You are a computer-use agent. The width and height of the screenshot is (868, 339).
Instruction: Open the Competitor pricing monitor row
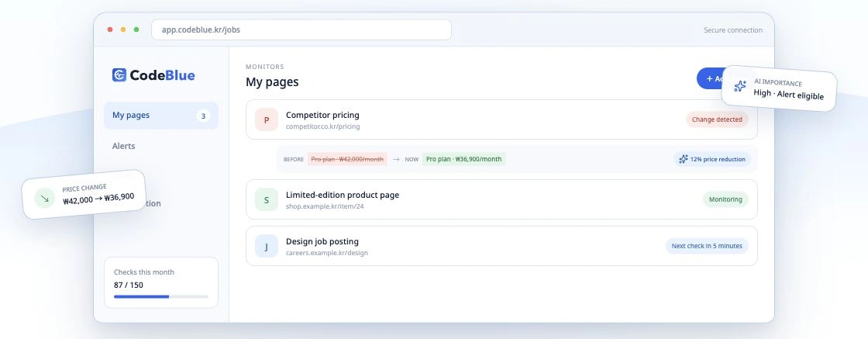coord(501,119)
